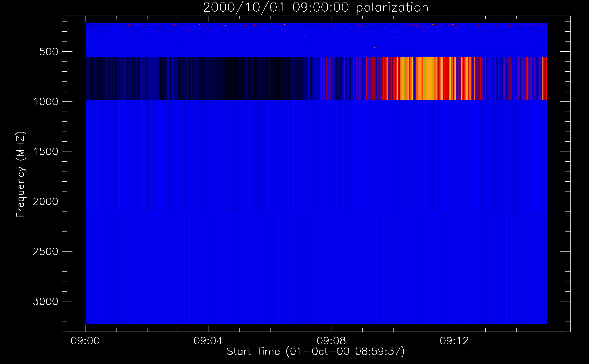This screenshot has height=364, width=589.
Task: Click the 3000 frequency tick label
Action: (46, 301)
